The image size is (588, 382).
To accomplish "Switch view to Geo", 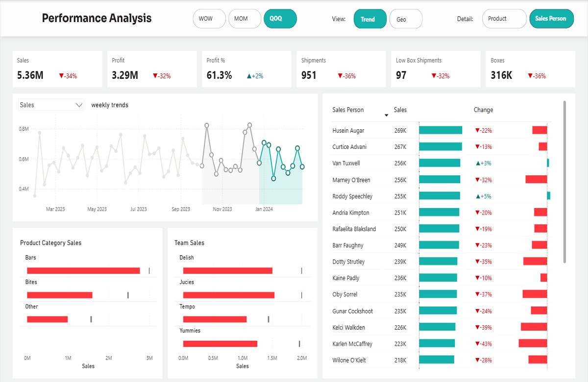I will pos(406,19).
